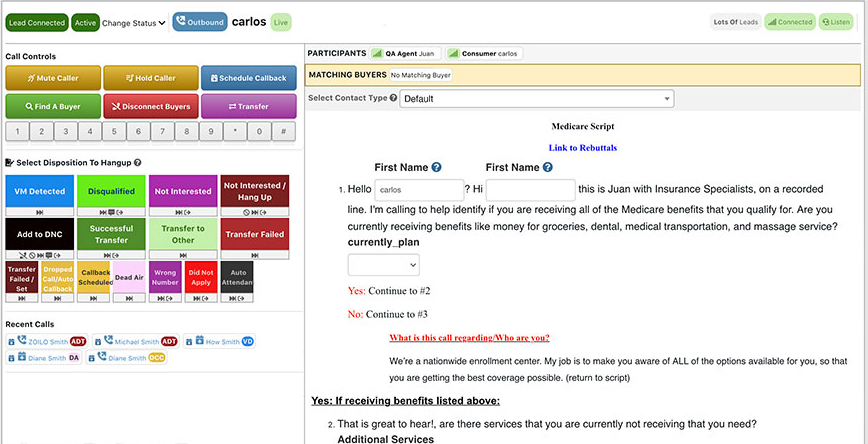
Task: Choose the Not Interested disposition
Action: [183, 191]
